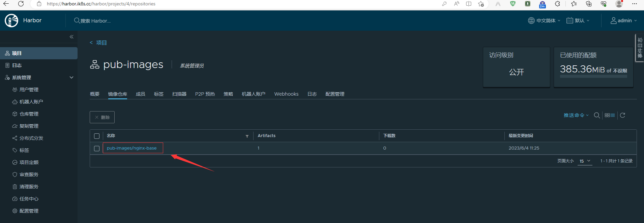The width and height of the screenshot is (644, 223).
Task: Open the page size dropdown showing 15
Action: pyautogui.click(x=585, y=161)
